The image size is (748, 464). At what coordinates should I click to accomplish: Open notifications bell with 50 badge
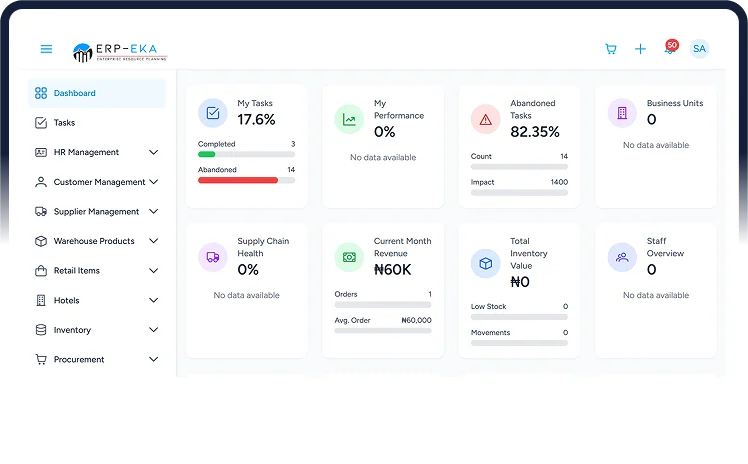(669, 49)
